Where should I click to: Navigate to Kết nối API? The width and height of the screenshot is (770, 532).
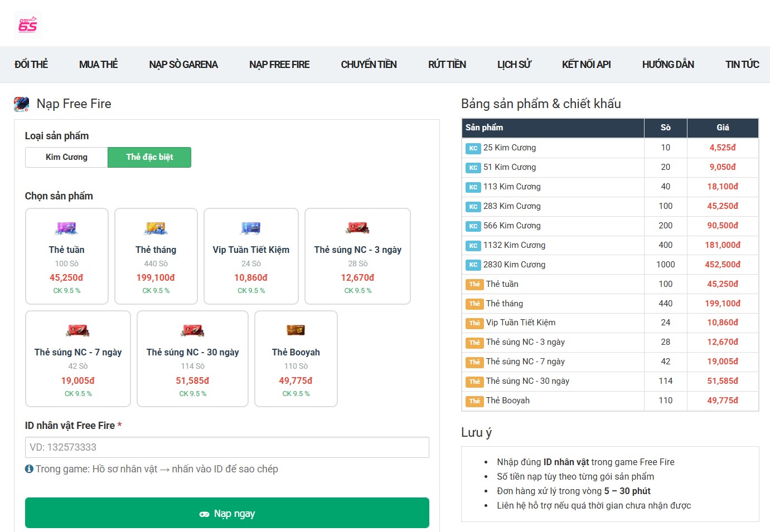pos(586,65)
